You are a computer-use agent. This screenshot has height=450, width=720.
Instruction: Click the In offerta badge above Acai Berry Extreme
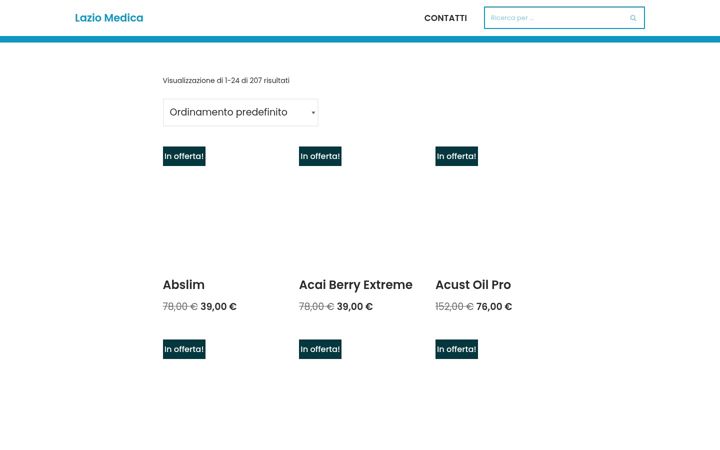tap(320, 156)
